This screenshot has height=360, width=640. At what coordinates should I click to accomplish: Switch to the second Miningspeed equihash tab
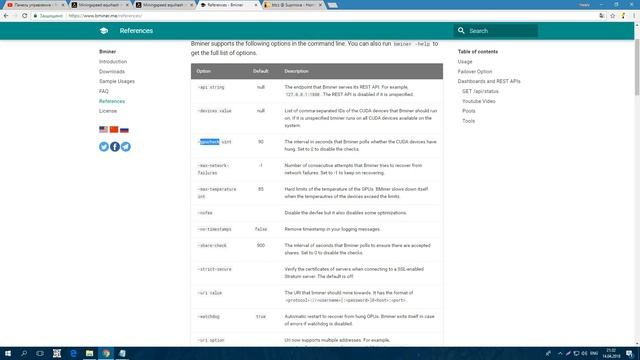click(99, 5)
